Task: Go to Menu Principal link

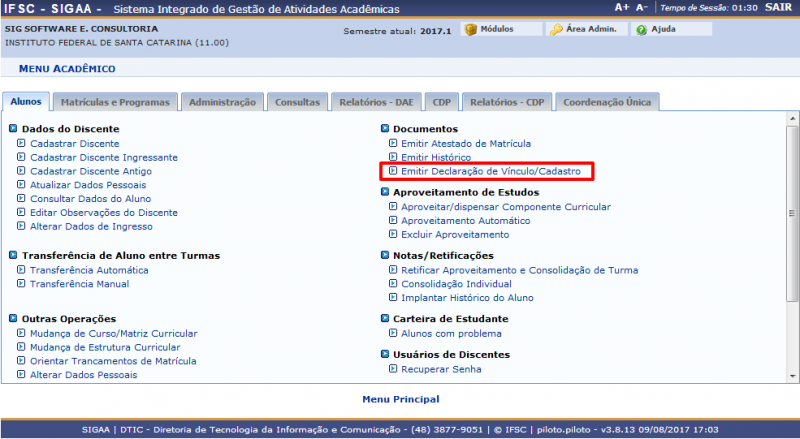Action: tap(400, 399)
